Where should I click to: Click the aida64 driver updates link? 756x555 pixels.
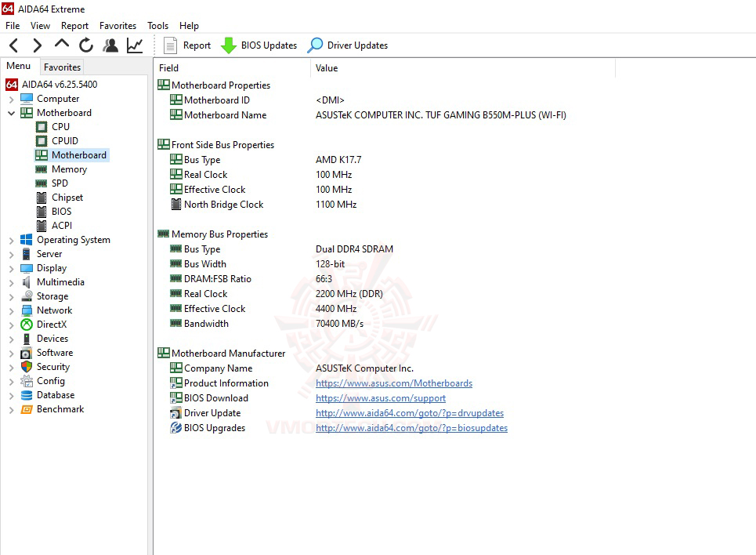pos(409,412)
